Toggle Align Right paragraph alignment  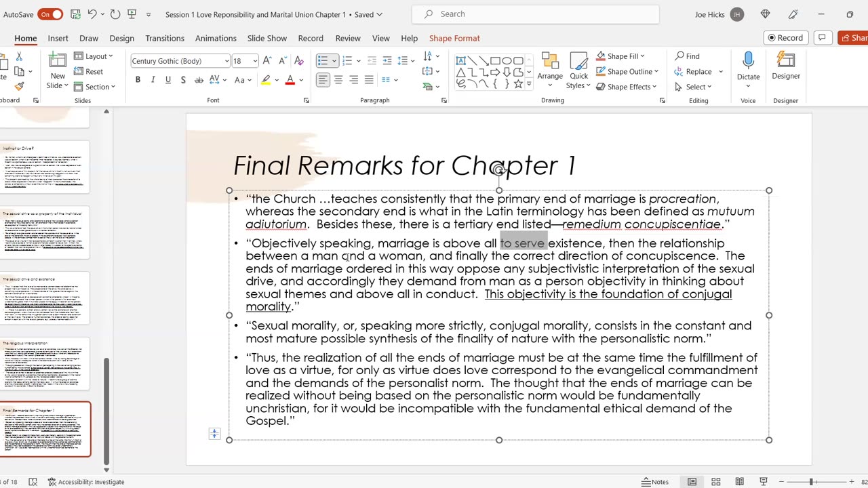tap(353, 80)
